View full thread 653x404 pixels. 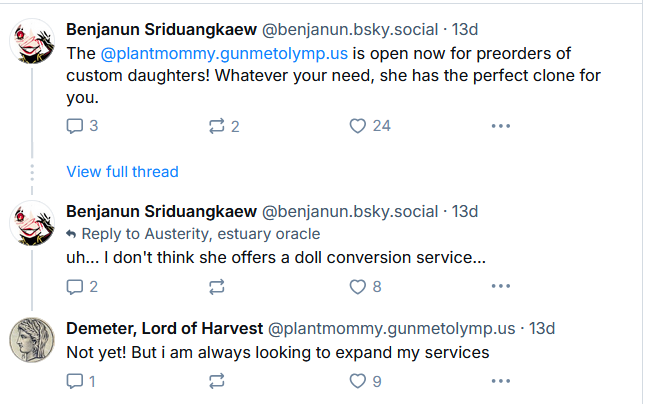click(x=122, y=171)
